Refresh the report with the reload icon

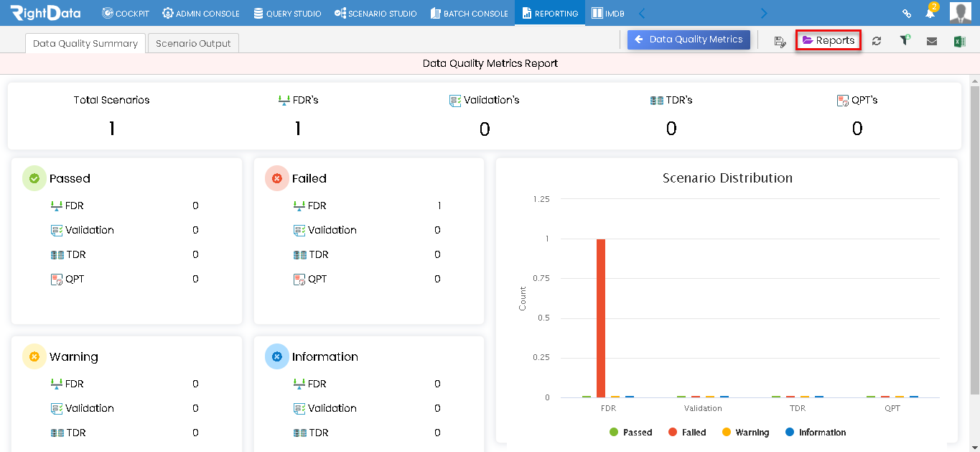pyautogui.click(x=877, y=41)
